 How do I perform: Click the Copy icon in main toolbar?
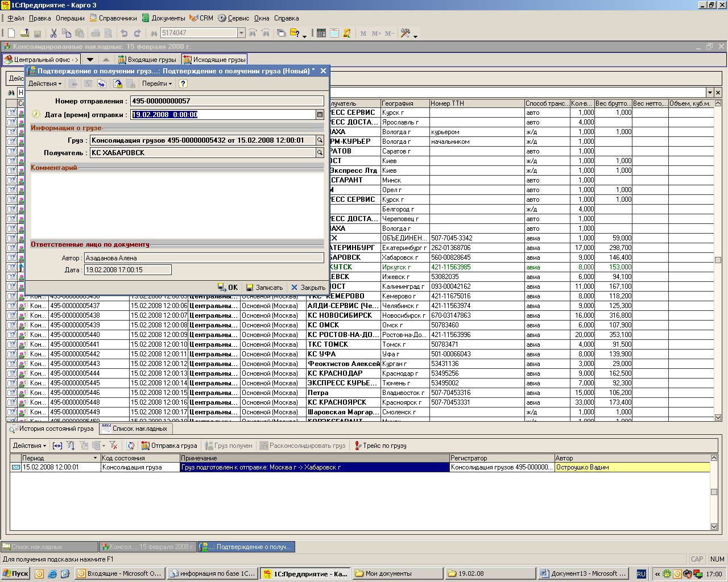tap(67, 33)
